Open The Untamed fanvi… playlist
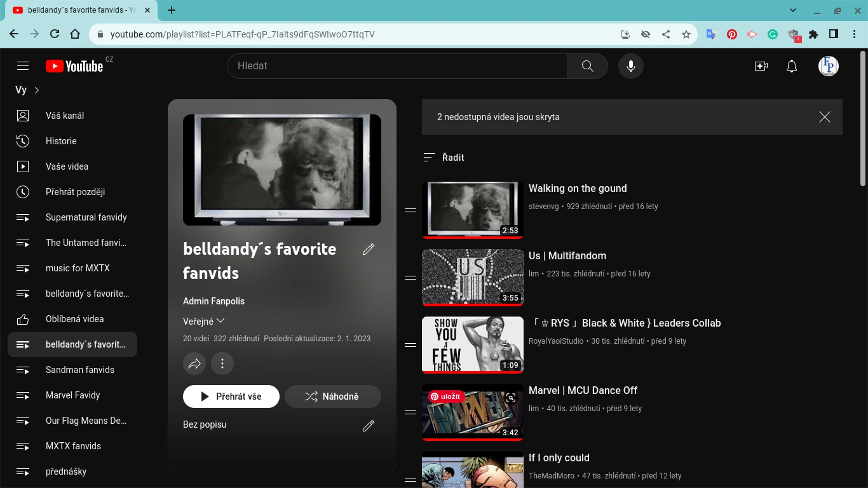The width and height of the screenshot is (868, 488). tap(72, 243)
